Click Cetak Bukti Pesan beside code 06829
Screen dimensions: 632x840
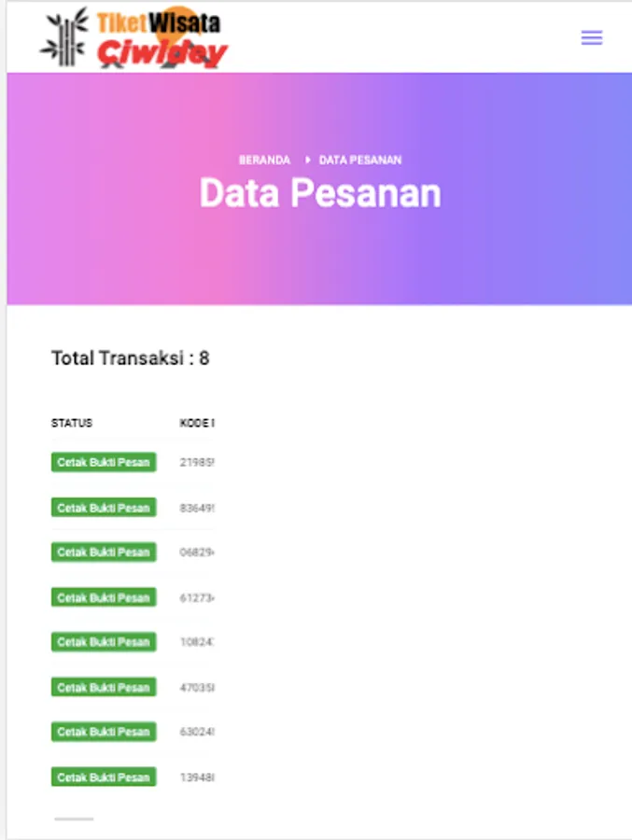[x=104, y=553]
